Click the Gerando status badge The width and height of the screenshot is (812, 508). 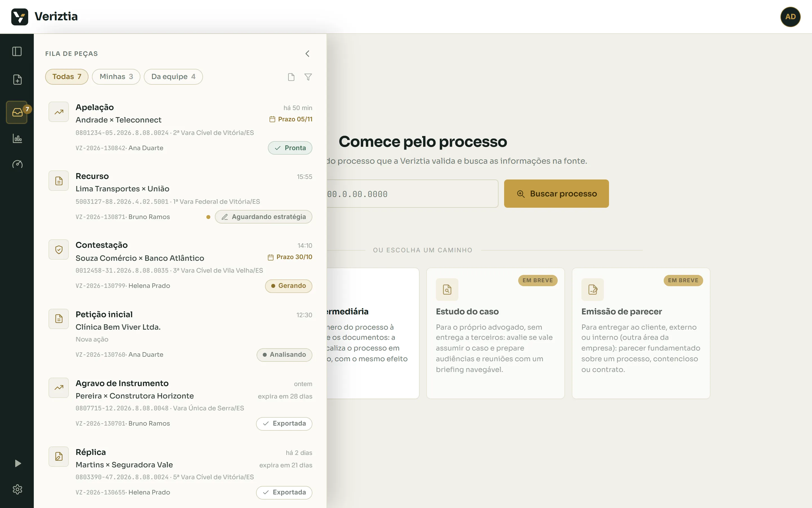click(288, 286)
